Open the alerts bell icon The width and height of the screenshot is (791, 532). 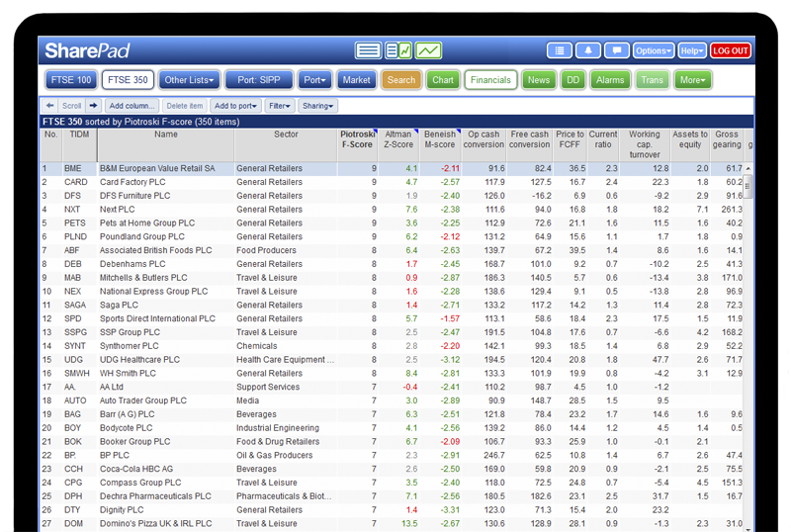(x=588, y=50)
